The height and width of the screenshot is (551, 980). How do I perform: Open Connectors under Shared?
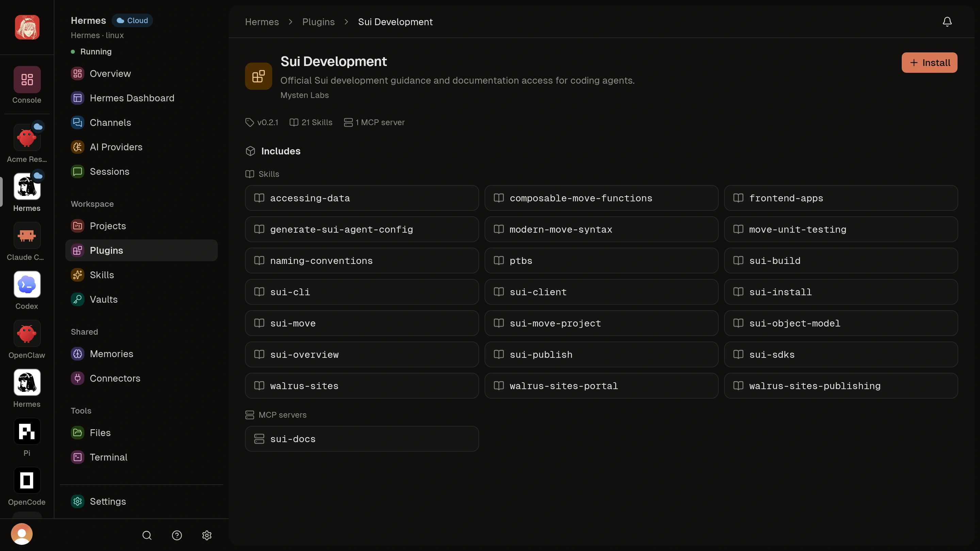tap(142, 378)
